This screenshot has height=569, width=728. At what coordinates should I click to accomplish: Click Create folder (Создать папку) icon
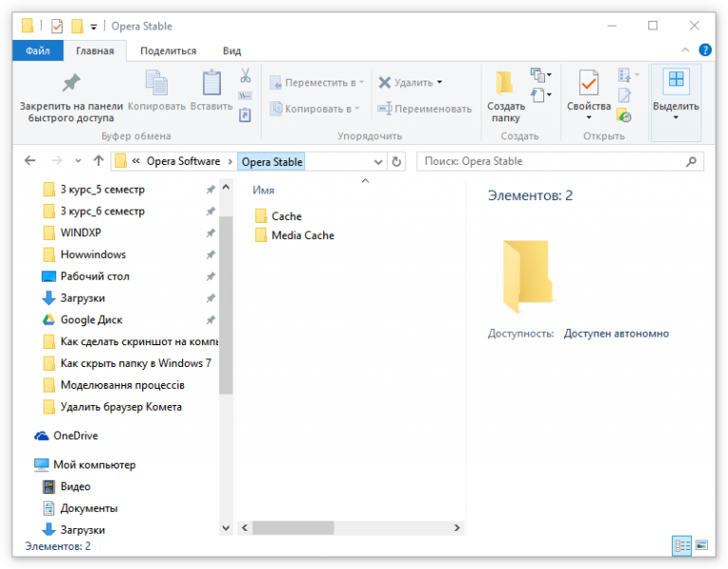tap(504, 83)
